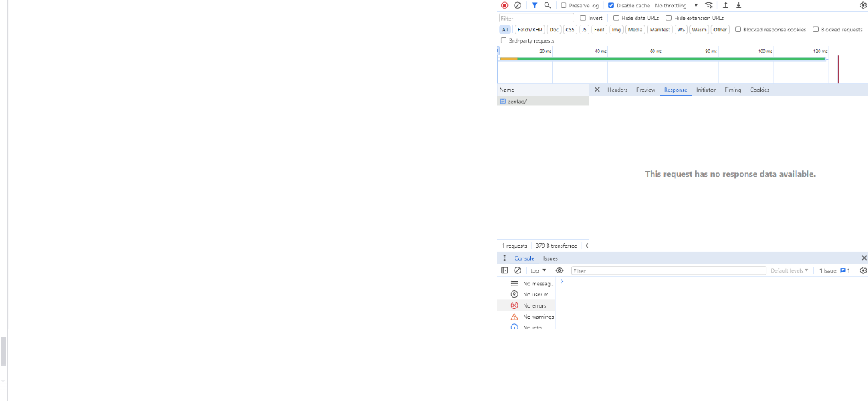Open the Timing tab
Screen dimensions: 868x401
[x=732, y=90]
